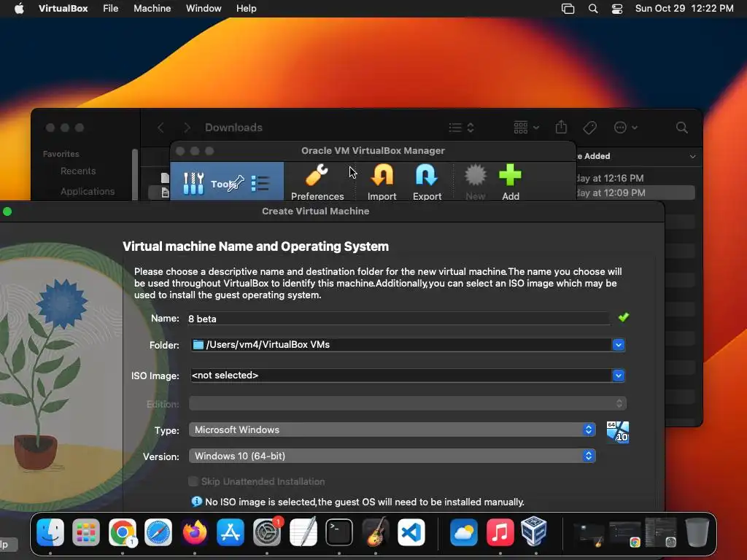Screen dimensions: 747x560
Task: Open Control Center in the menu bar
Action: (x=617, y=9)
